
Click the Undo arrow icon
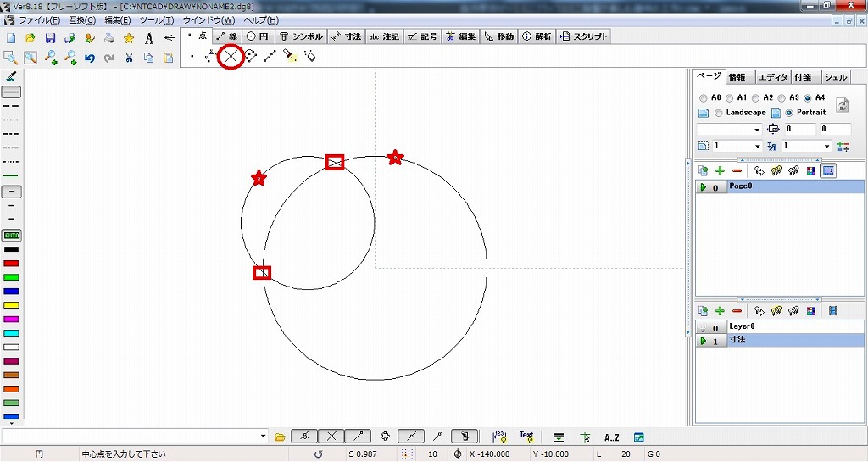[x=89, y=58]
